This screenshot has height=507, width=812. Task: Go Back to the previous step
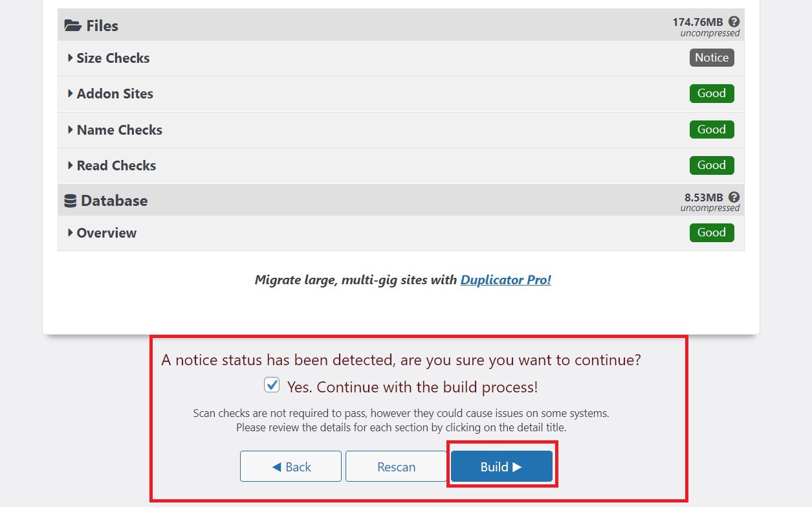291,467
